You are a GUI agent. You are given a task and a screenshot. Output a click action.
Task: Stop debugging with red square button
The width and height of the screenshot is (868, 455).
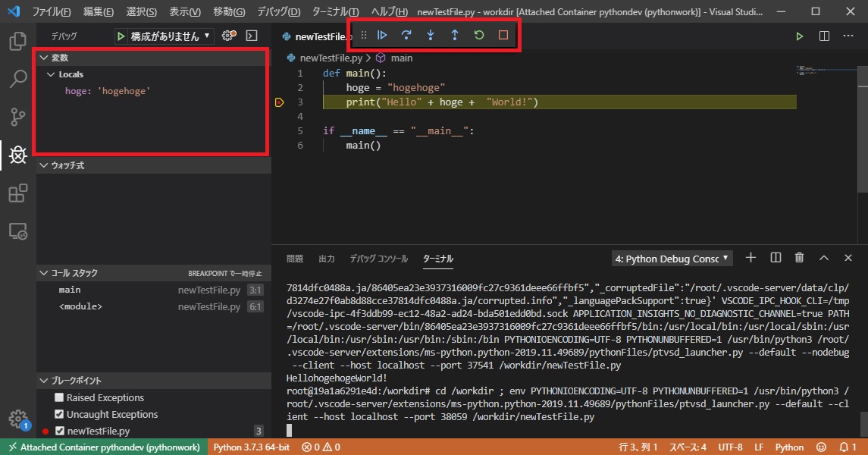pos(503,35)
